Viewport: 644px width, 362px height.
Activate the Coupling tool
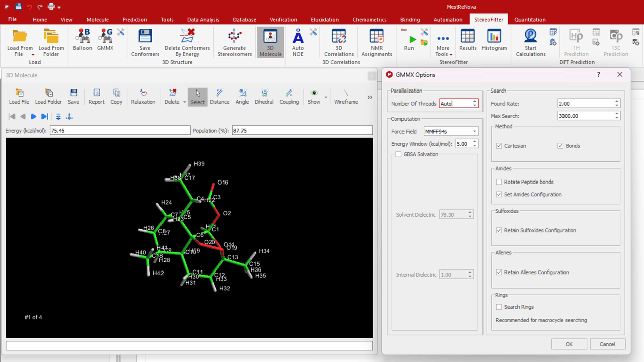(289, 97)
